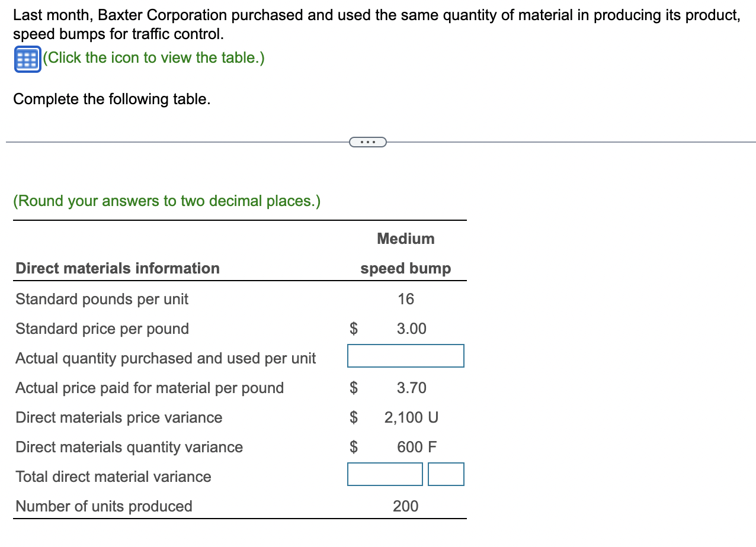Click the Direct materials information header

(x=117, y=268)
